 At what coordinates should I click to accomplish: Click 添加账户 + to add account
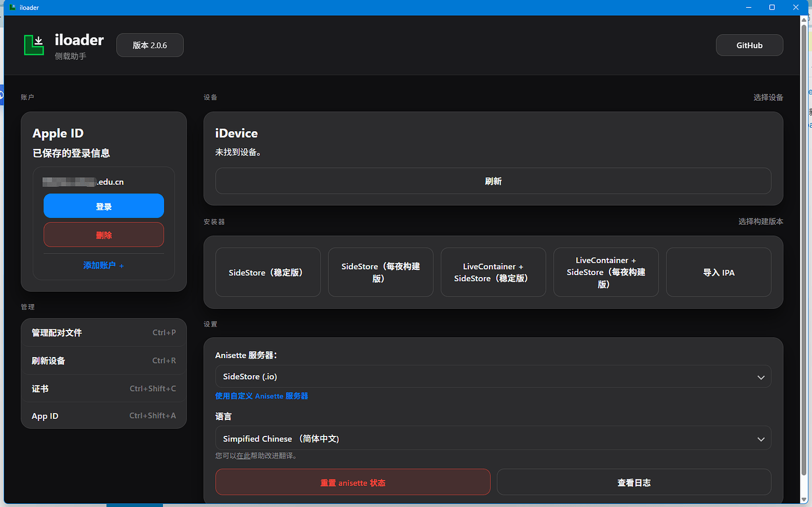[x=104, y=265]
